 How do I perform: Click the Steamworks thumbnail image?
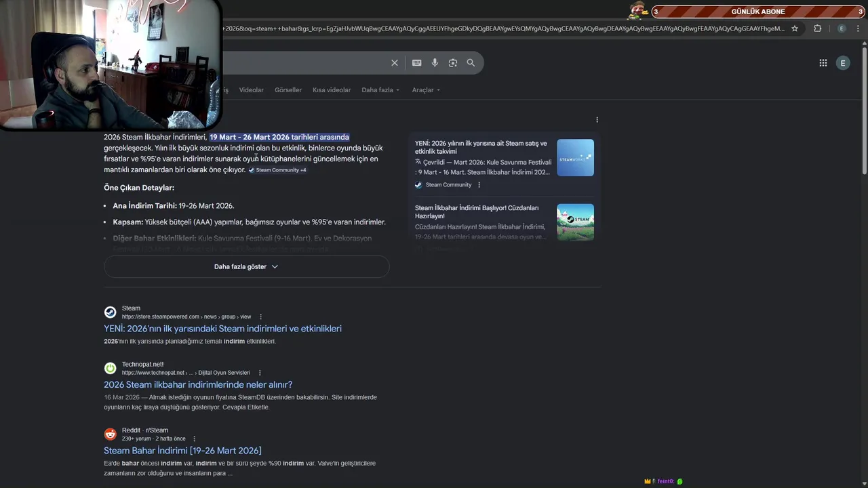(x=575, y=158)
